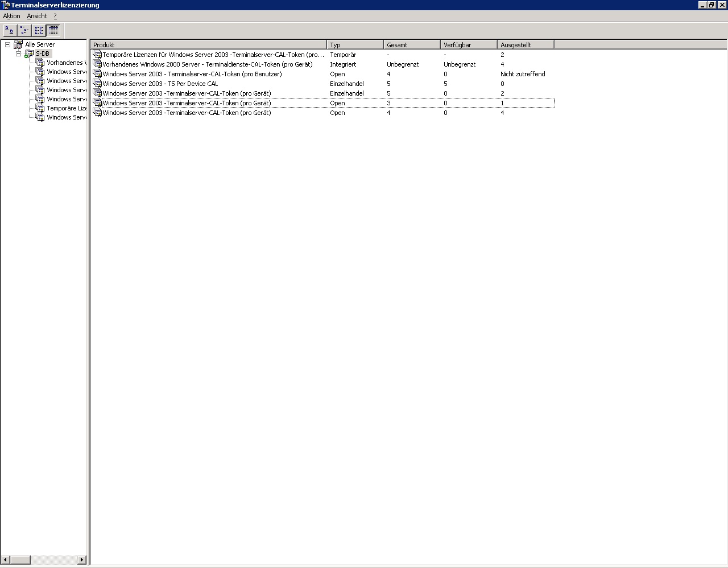
Task: Open the Aktion menu
Action: click(12, 16)
